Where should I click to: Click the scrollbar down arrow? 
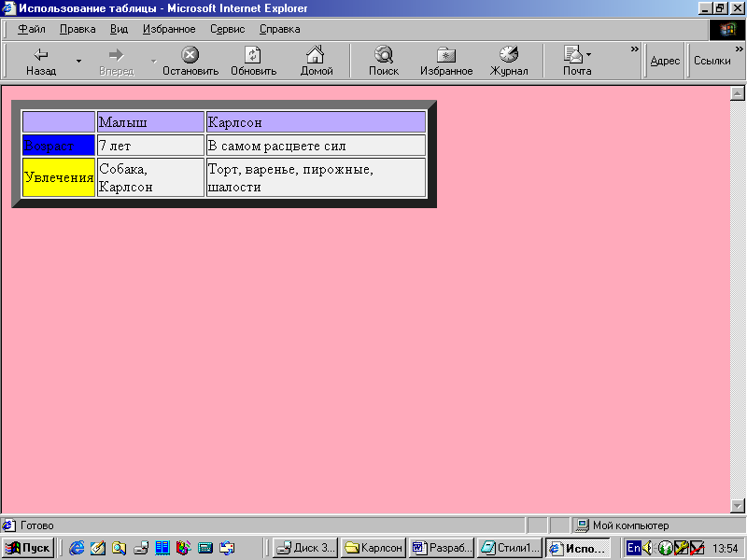coord(737,505)
